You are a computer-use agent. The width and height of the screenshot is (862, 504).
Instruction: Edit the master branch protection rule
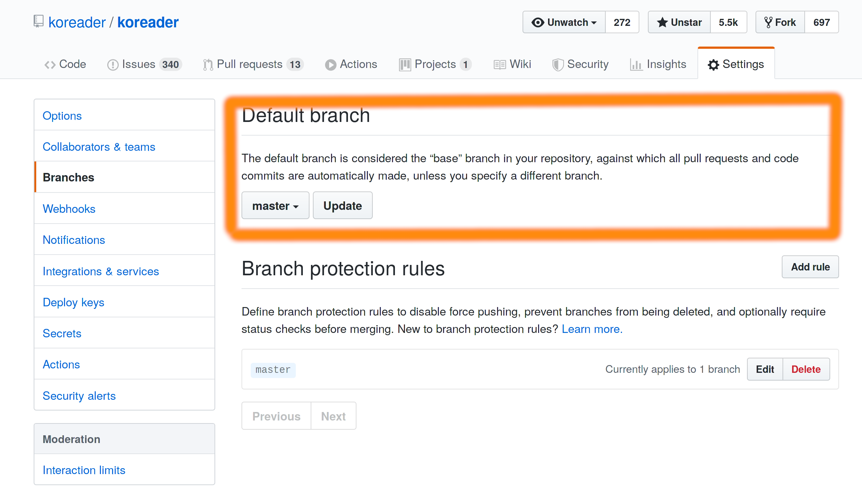pos(765,369)
